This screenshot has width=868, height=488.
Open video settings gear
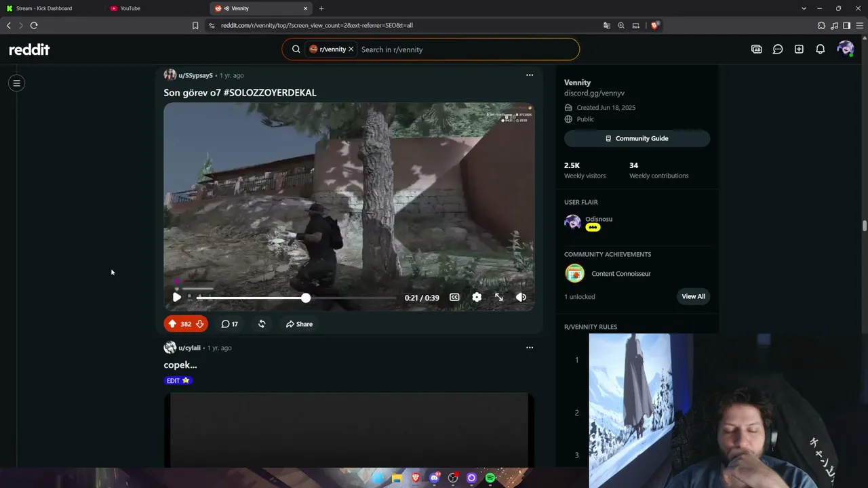click(477, 298)
